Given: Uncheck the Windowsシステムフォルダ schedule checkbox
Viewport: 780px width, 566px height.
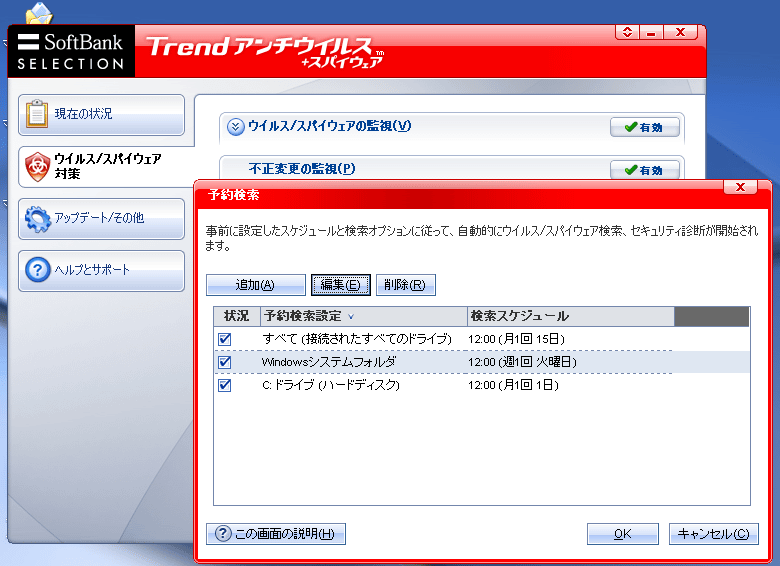Looking at the screenshot, I should (225, 362).
